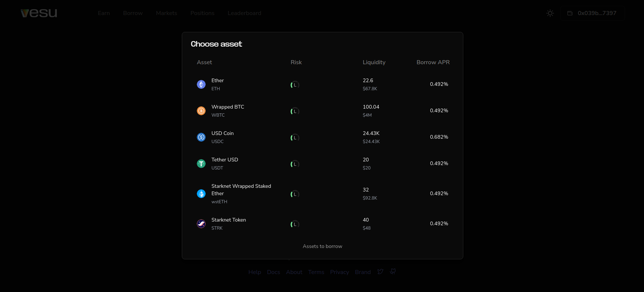
Task: Click the risk badge in Ether row
Action: click(295, 85)
